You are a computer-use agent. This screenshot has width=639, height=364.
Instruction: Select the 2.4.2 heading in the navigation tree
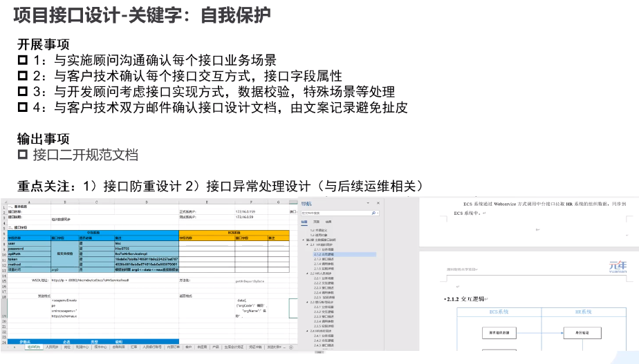click(324, 341)
